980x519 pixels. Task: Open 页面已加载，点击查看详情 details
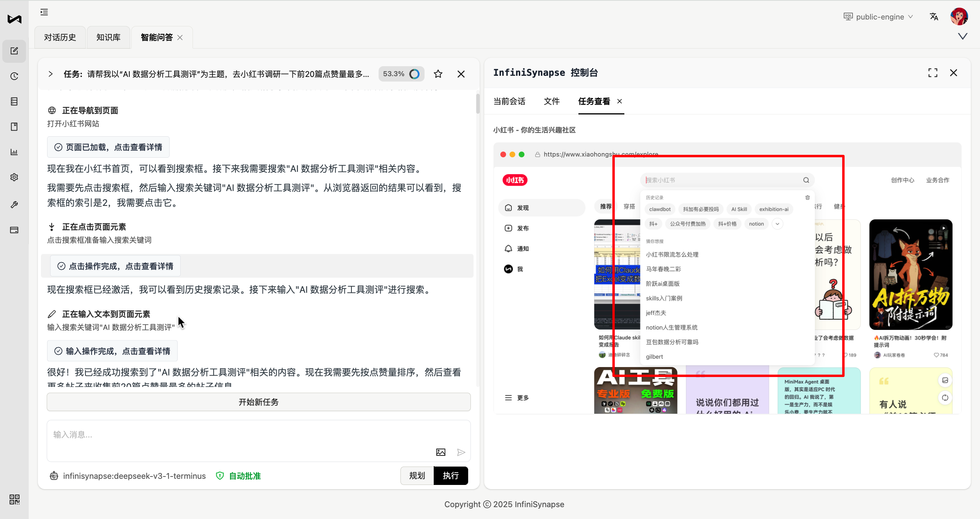[108, 147]
